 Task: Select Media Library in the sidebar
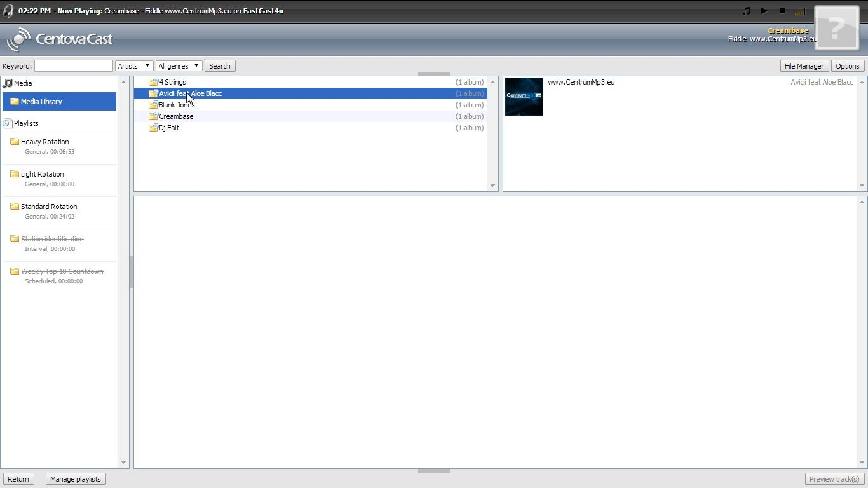click(x=60, y=102)
